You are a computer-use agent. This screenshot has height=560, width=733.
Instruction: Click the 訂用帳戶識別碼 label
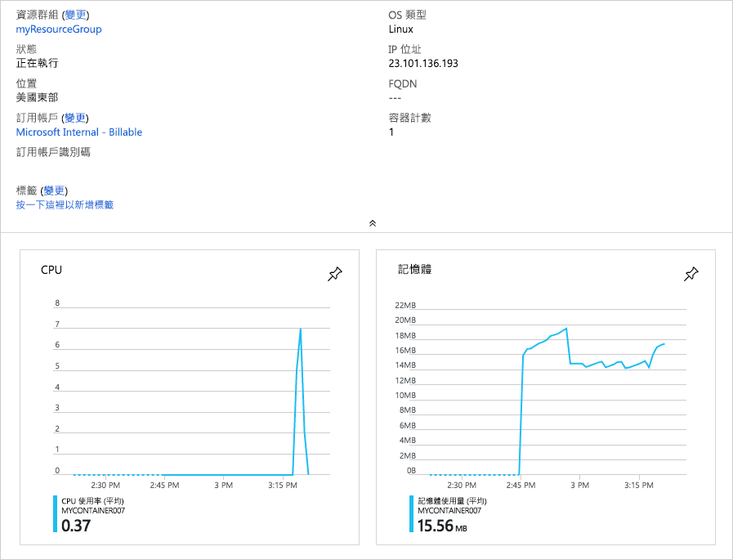(x=53, y=152)
